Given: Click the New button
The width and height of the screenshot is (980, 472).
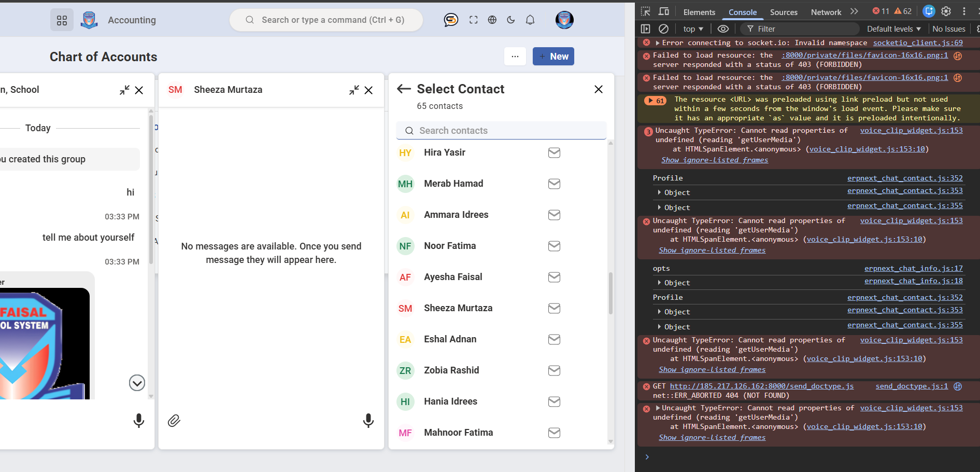Looking at the screenshot, I should (x=553, y=57).
